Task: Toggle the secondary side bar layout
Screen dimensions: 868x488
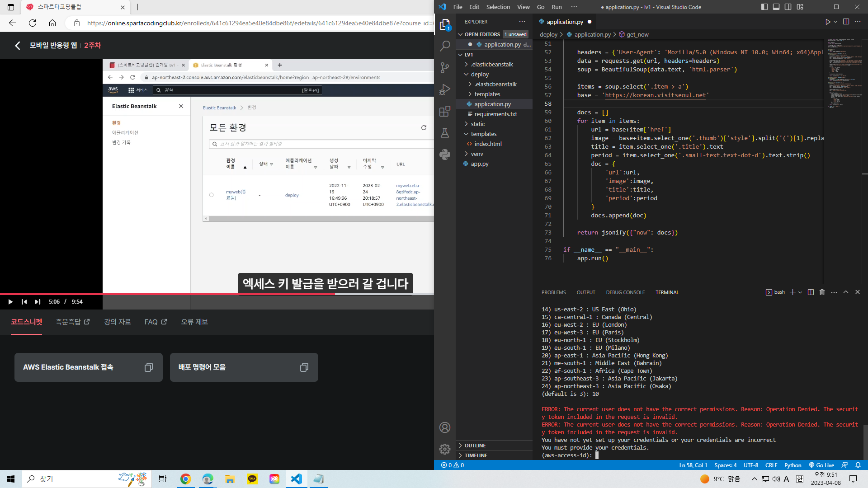Action: [788, 7]
